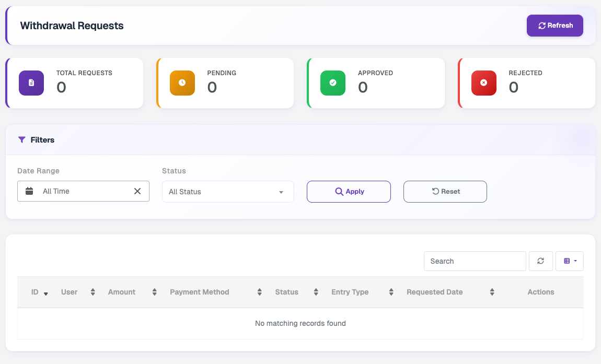This screenshot has width=601, height=364.
Task: Click the calendar icon in Date Range field
Action: point(29,191)
